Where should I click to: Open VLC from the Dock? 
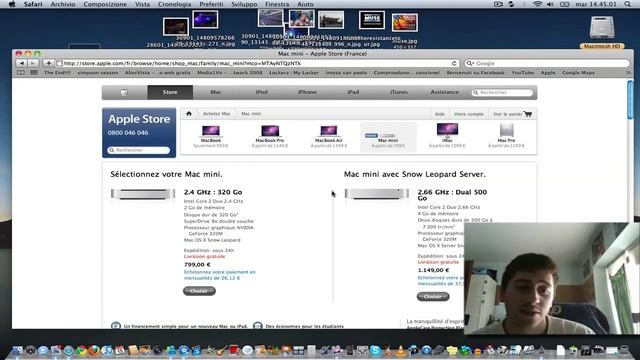click(400, 350)
